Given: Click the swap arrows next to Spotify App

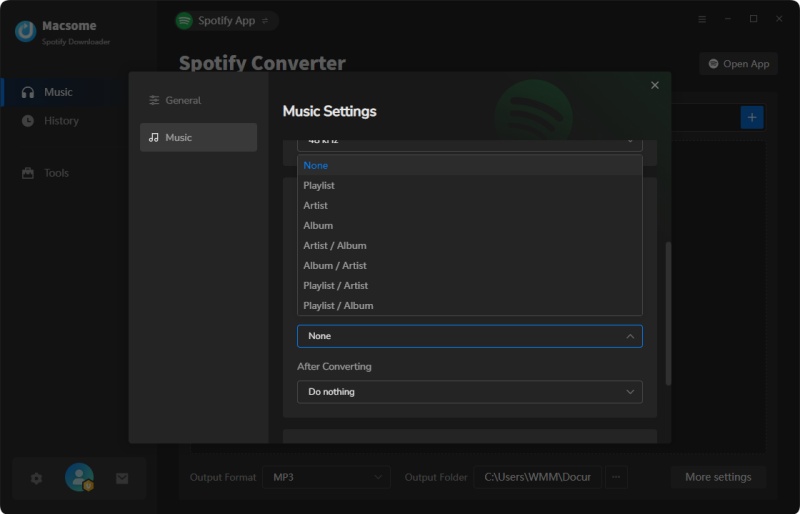Looking at the screenshot, I should pyautogui.click(x=265, y=21).
